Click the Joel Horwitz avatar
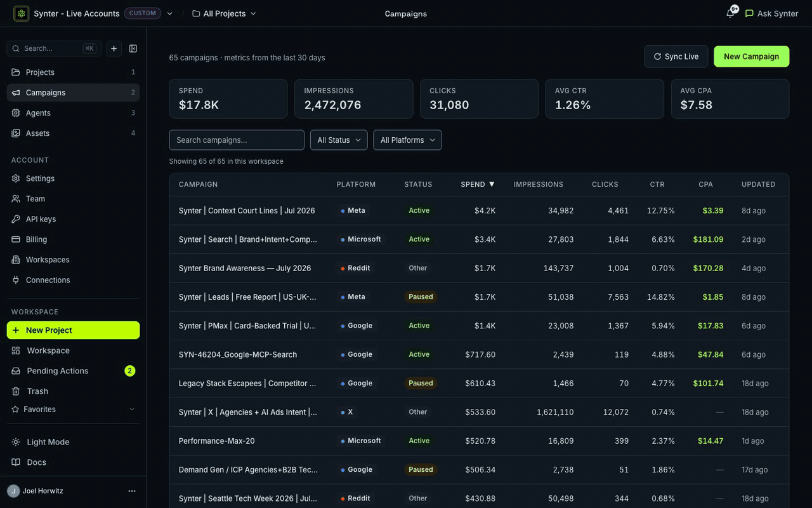Image resolution: width=812 pixels, height=508 pixels. [13, 491]
